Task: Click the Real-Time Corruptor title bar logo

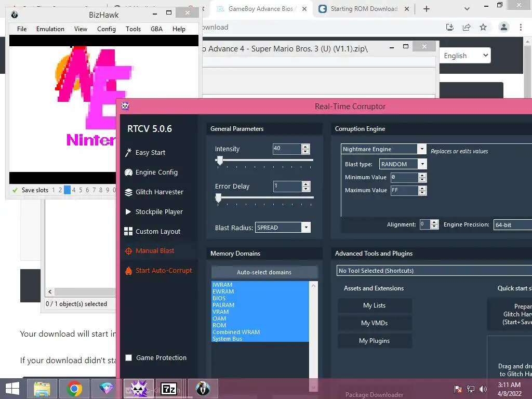Action: point(125,106)
